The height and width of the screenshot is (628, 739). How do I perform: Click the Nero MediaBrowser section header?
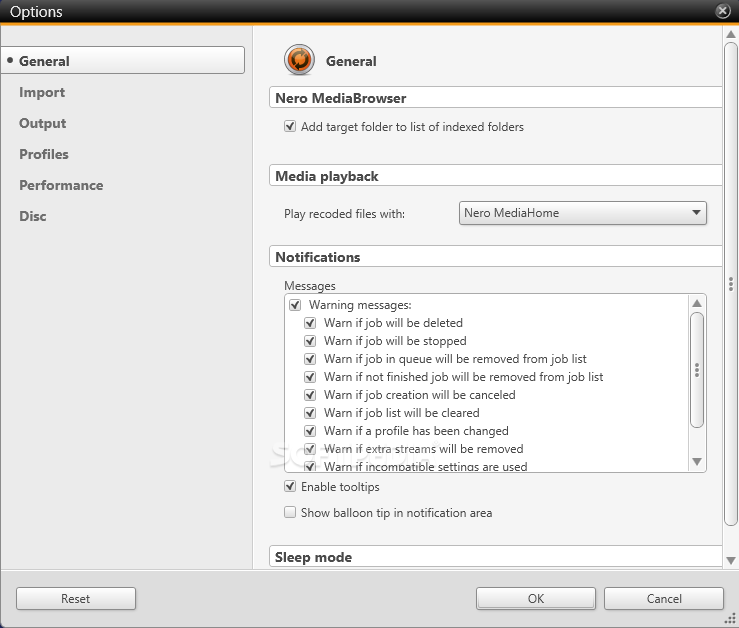[x=495, y=98]
